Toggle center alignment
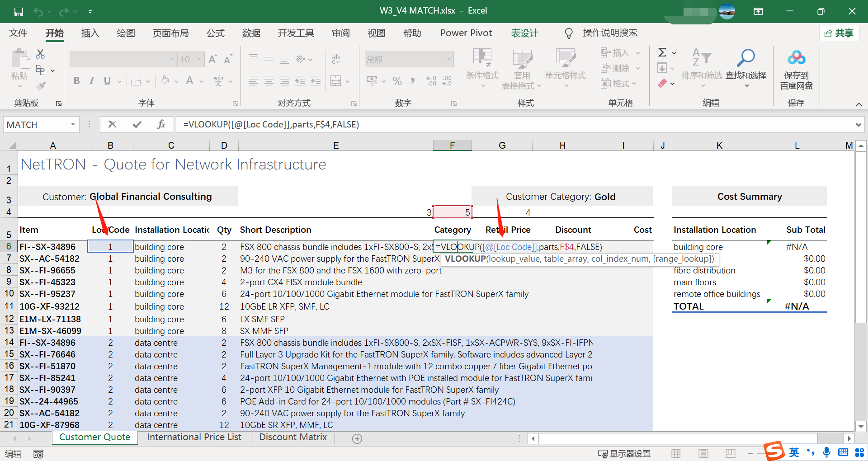This screenshot has width=868, height=461. (x=269, y=81)
